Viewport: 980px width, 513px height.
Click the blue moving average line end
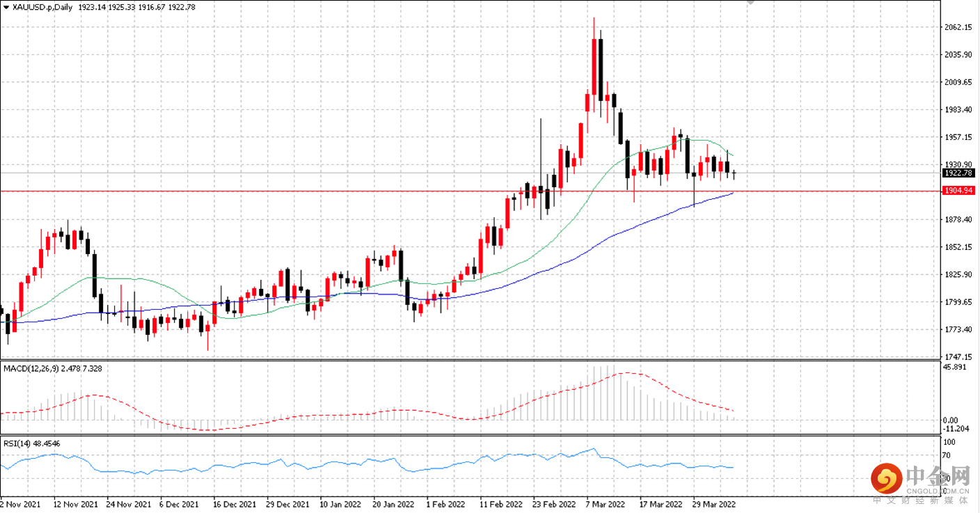[732, 193]
